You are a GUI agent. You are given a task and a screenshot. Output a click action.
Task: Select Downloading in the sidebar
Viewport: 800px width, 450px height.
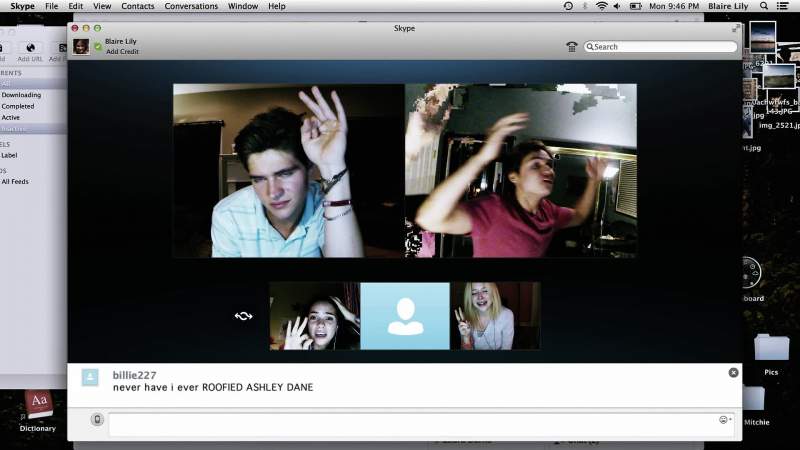pyautogui.click(x=21, y=95)
